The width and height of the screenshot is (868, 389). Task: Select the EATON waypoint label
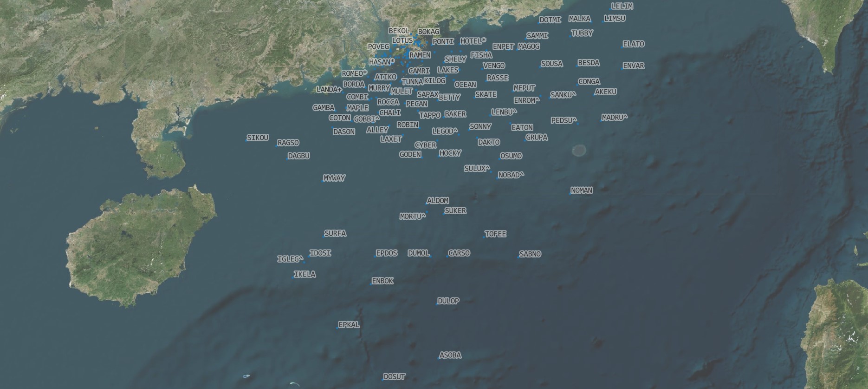pos(522,128)
